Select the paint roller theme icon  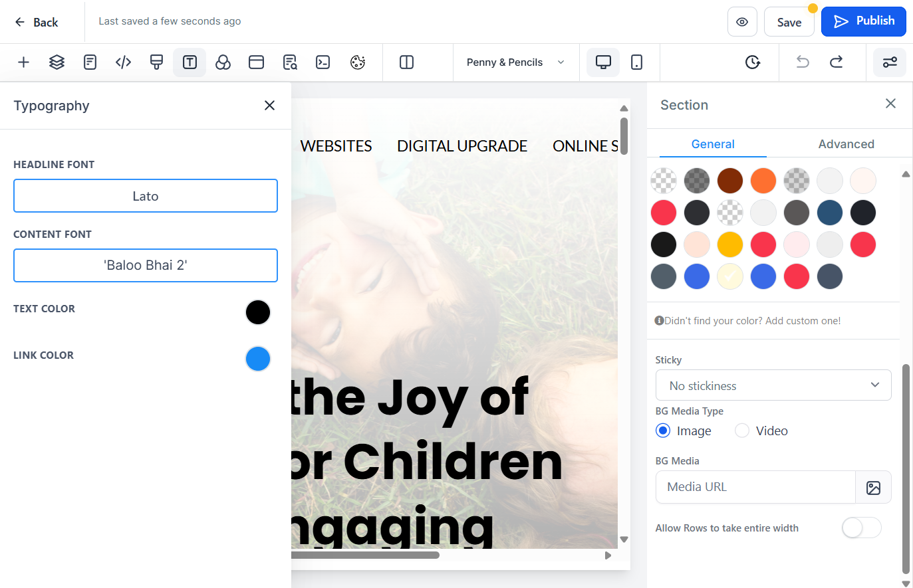click(156, 62)
